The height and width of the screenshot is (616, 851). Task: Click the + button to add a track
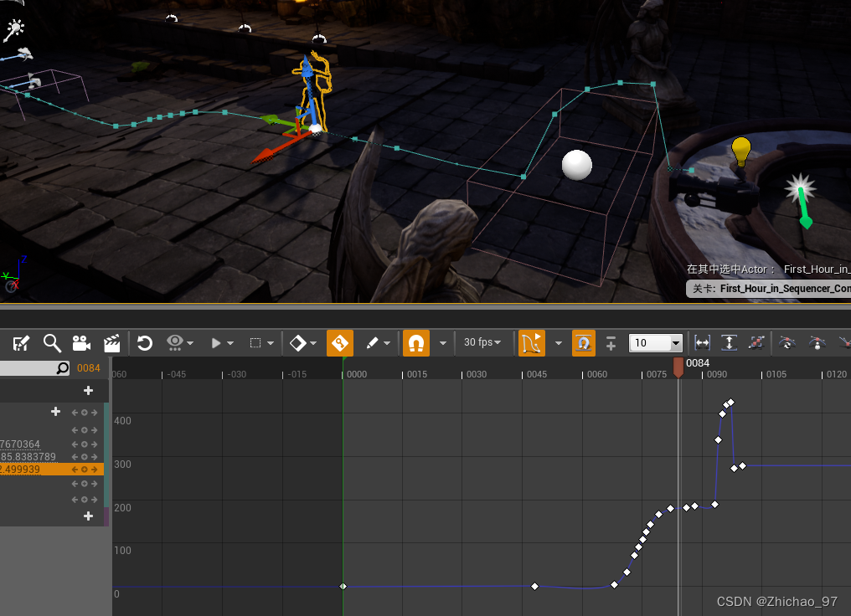coord(88,390)
